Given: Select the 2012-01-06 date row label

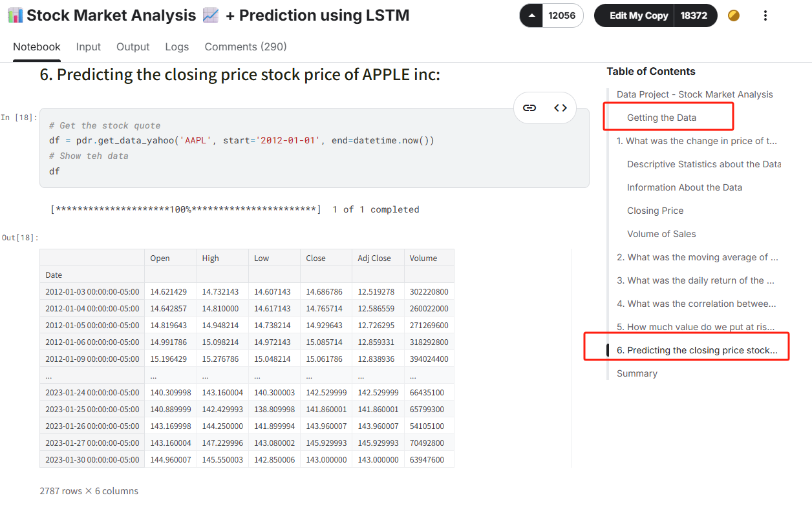Looking at the screenshot, I should (x=92, y=342).
